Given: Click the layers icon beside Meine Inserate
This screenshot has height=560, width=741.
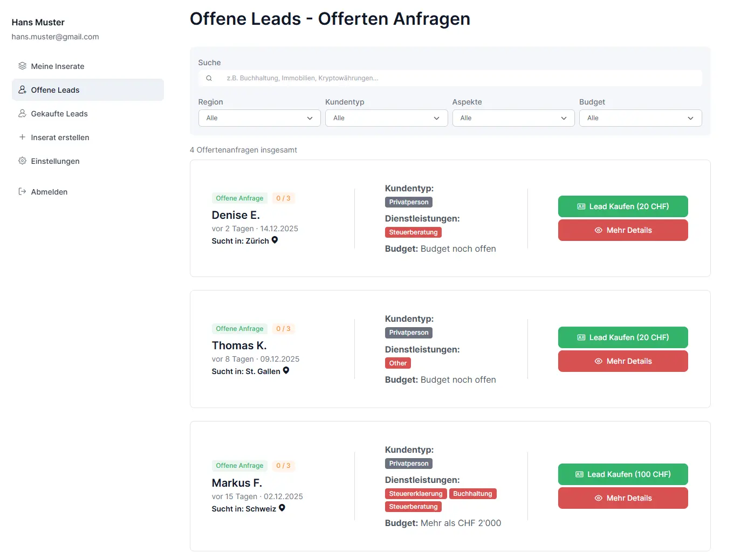Looking at the screenshot, I should (22, 66).
